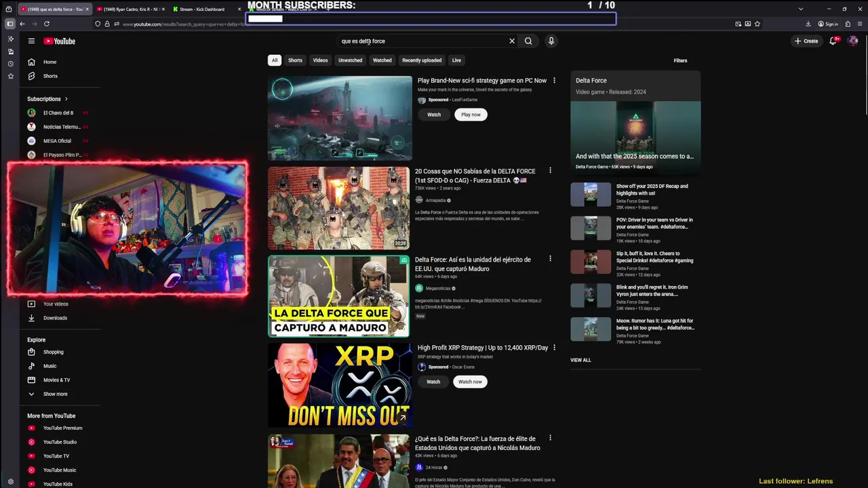868x488 pixels.
Task: Open the Filters dropdown
Action: tap(680, 60)
